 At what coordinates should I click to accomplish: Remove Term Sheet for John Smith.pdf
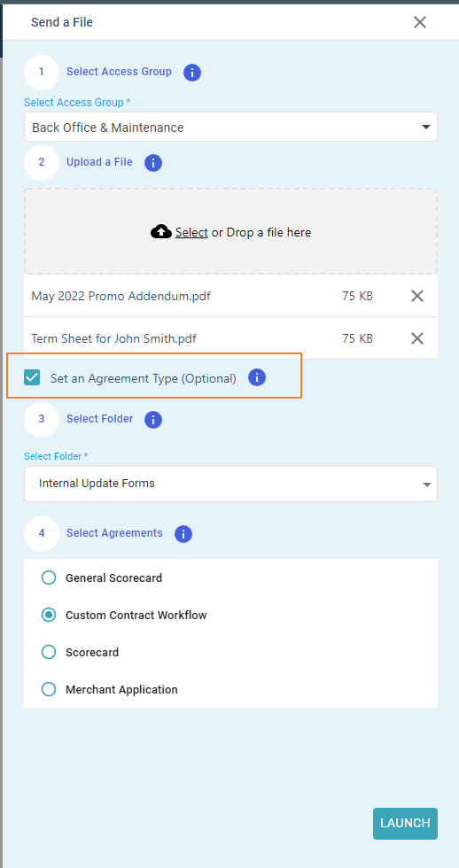click(x=417, y=338)
